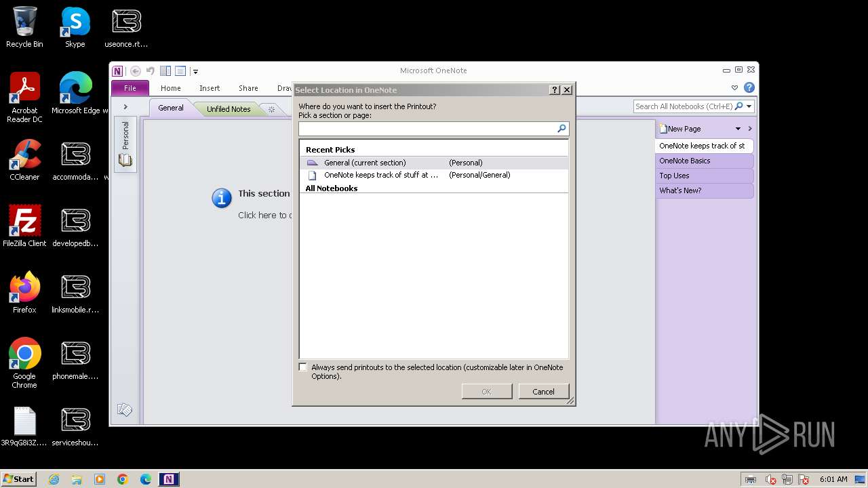The width and height of the screenshot is (868, 488).
Task: Click the network tray icon
Action: (x=787, y=480)
